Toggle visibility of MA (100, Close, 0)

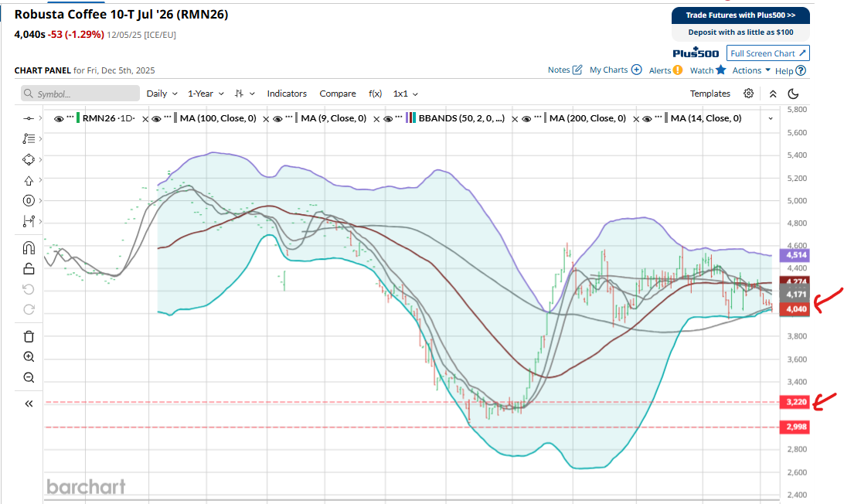coord(157,118)
